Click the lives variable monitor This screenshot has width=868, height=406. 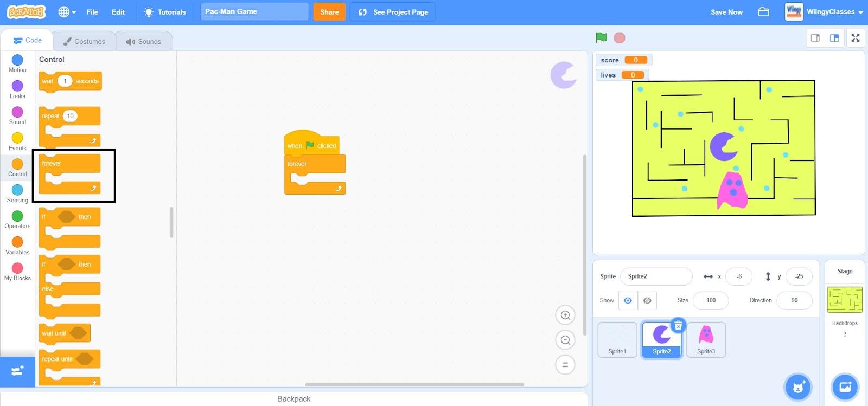(x=622, y=75)
